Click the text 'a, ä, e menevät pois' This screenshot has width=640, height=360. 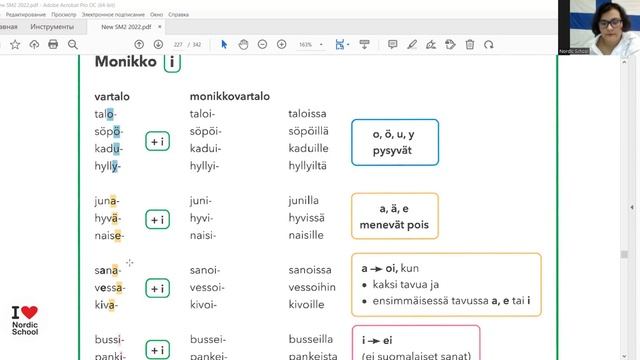tap(394, 216)
